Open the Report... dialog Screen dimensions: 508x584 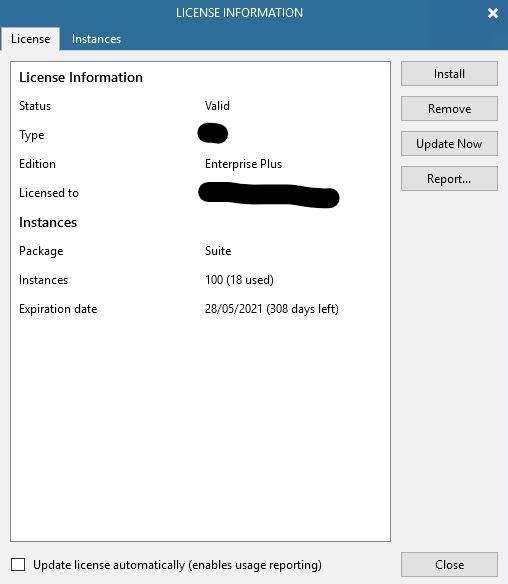coord(449,179)
